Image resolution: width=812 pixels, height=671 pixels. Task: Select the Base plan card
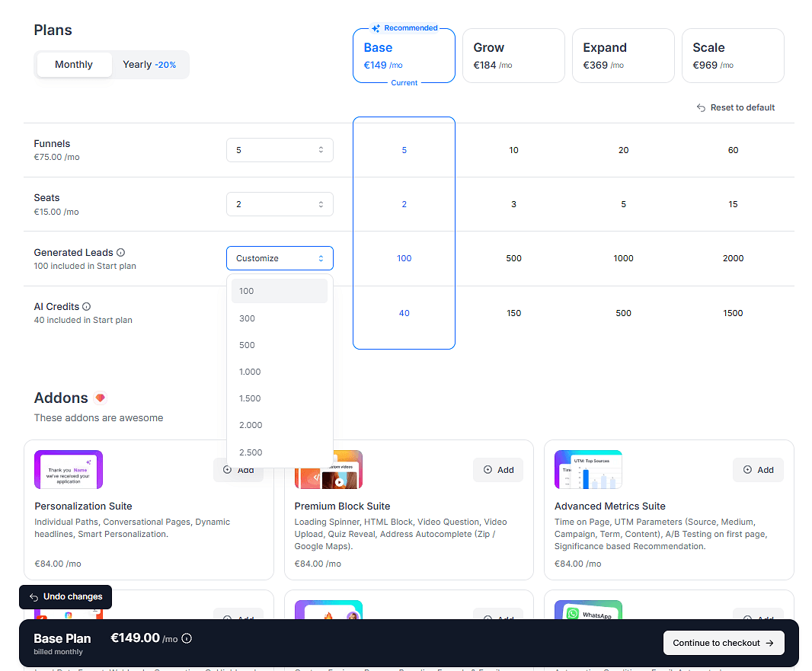[404, 56]
